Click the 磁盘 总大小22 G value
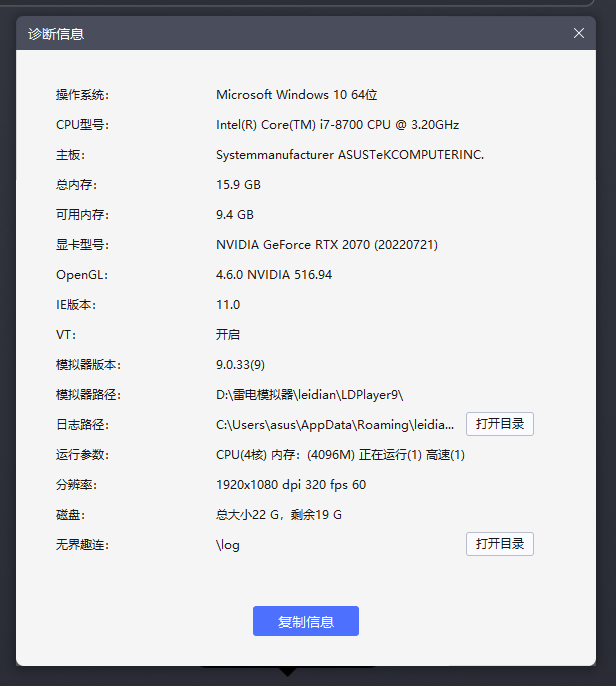The height and width of the screenshot is (686, 616). [x=279, y=515]
